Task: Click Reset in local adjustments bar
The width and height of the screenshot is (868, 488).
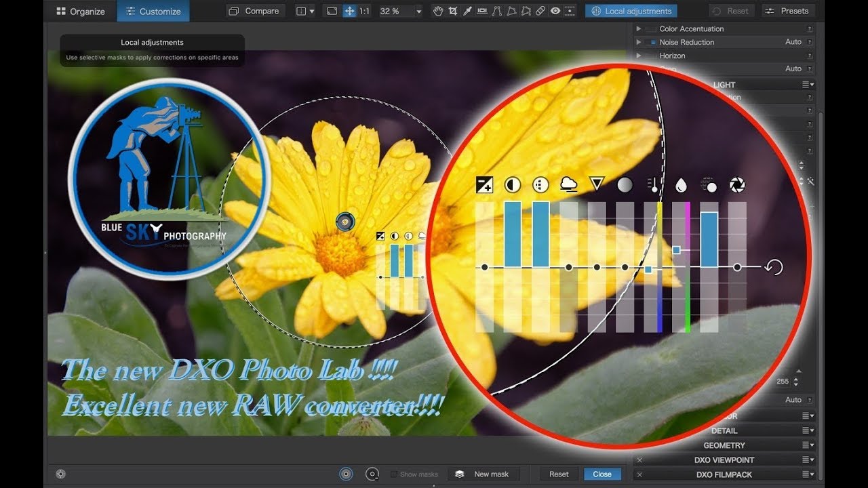Action: 559,474
